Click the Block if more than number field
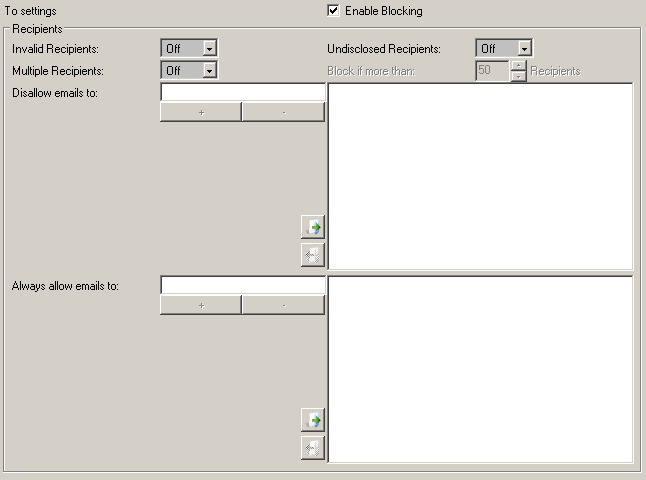646x480 pixels. [x=492, y=71]
